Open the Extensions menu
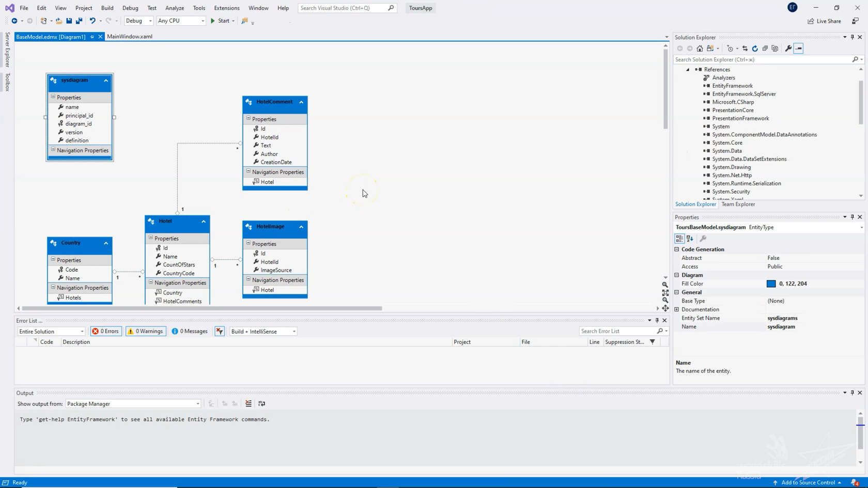Screen dimensions: 868x488 click(x=227, y=8)
